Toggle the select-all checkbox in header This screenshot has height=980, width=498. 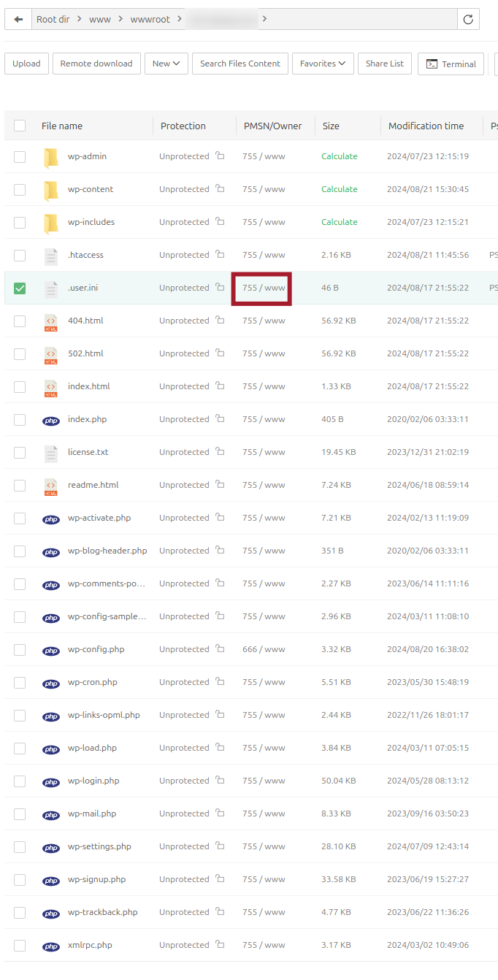[20, 126]
